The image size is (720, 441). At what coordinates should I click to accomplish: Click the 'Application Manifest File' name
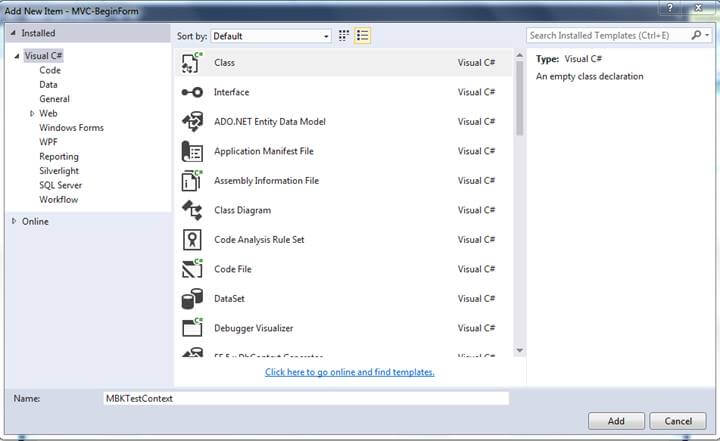point(264,151)
